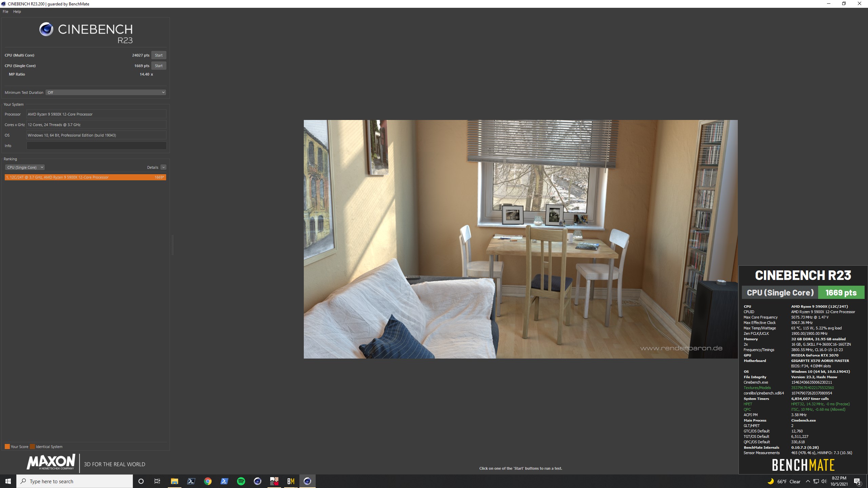Viewport: 868px width, 488px height.
Task: Click the 66°F Clear weather text
Action: click(789, 482)
